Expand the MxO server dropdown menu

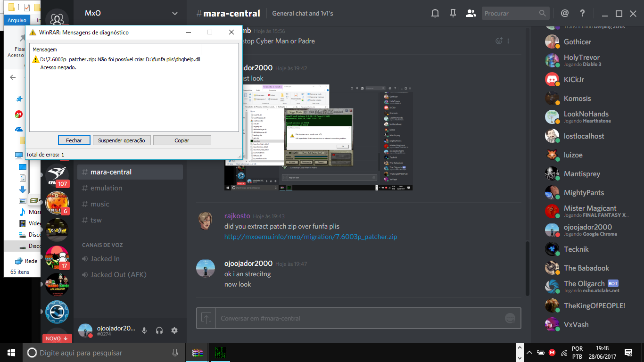(175, 14)
